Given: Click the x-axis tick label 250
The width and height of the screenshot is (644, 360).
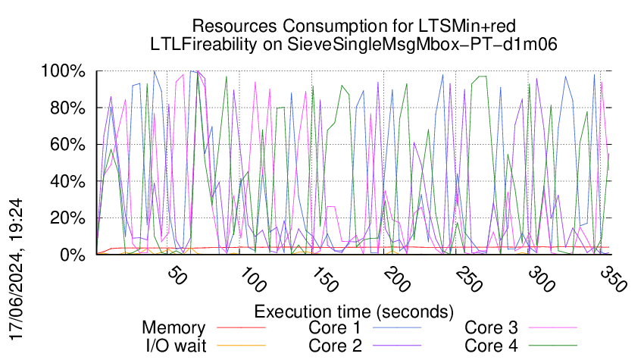Looking at the screenshot, I should 468,280.
